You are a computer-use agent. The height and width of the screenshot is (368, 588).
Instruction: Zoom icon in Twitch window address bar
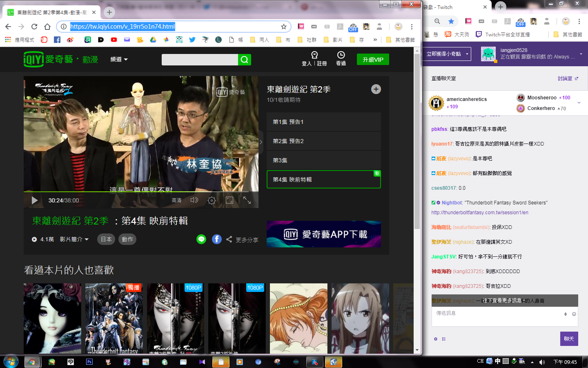pyautogui.click(x=437, y=21)
